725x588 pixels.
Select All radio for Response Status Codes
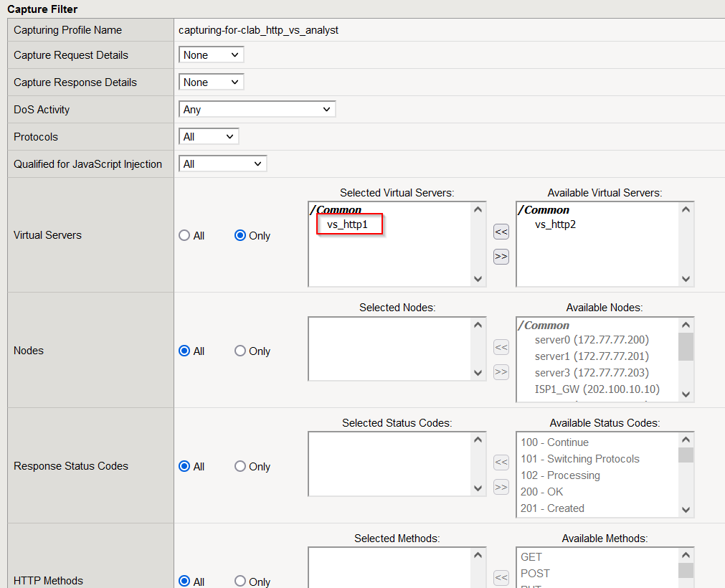184,466
